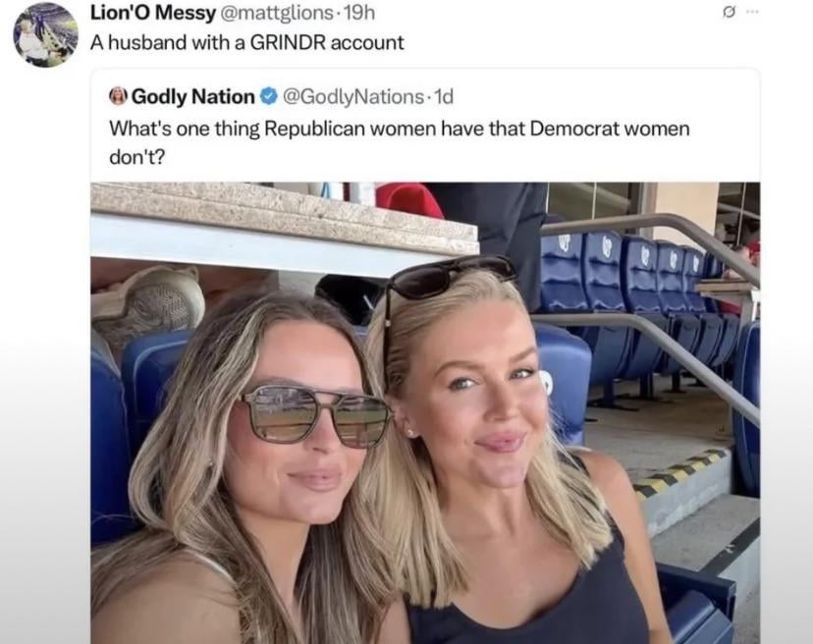Click the blue verified badge

tap(268, 96)
